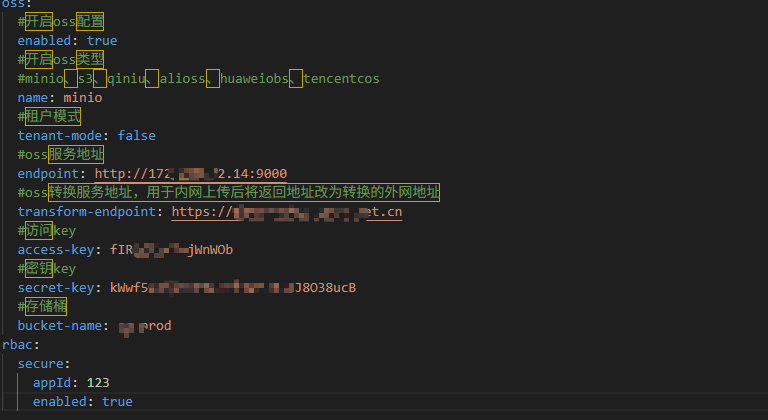The height and width of the screenshot is (420, 768).
Task: Click the rbac secure enabled true value
Action: point(117,402)
